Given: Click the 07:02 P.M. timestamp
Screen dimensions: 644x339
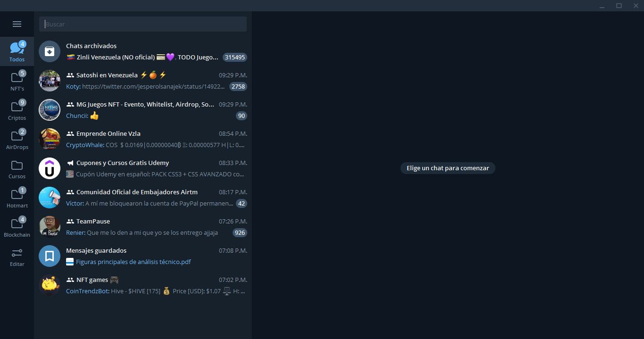Looking at the screenshot, I should pyautogui.click(x=233, y=280).
